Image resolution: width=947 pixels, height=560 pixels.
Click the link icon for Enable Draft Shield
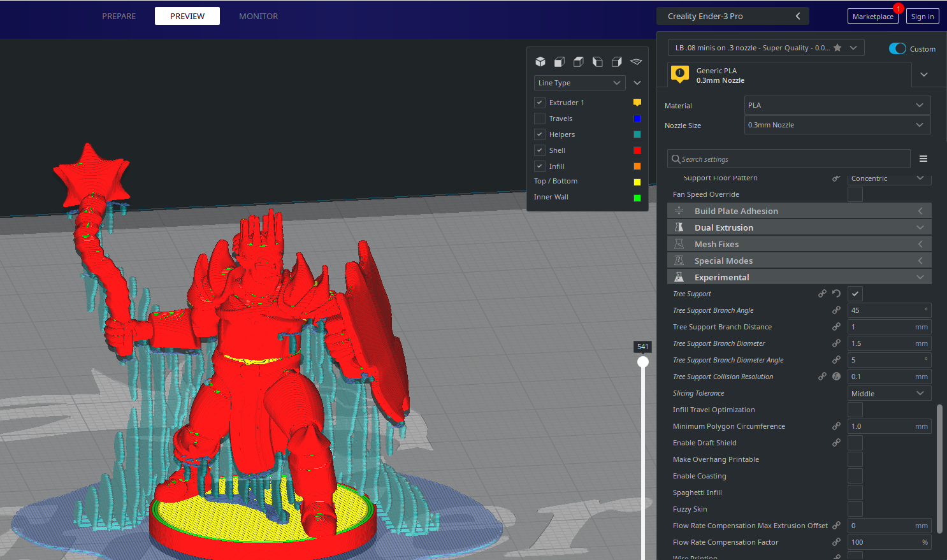tap(836, 443)
